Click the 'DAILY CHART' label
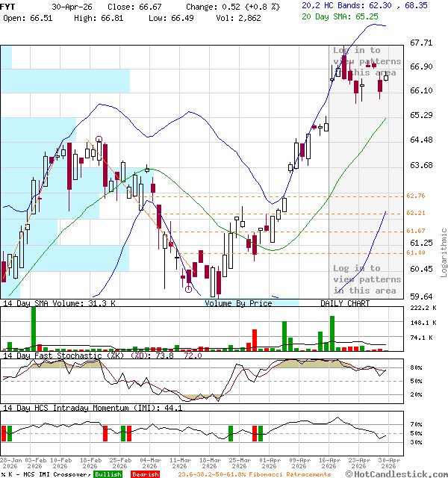This screenshot has width=448, height=478. (345, 303)
